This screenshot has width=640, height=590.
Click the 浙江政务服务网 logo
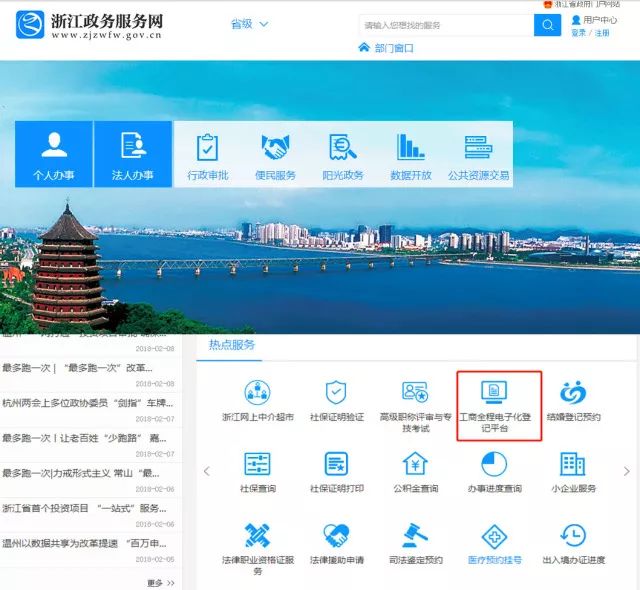tap(89, 25)
